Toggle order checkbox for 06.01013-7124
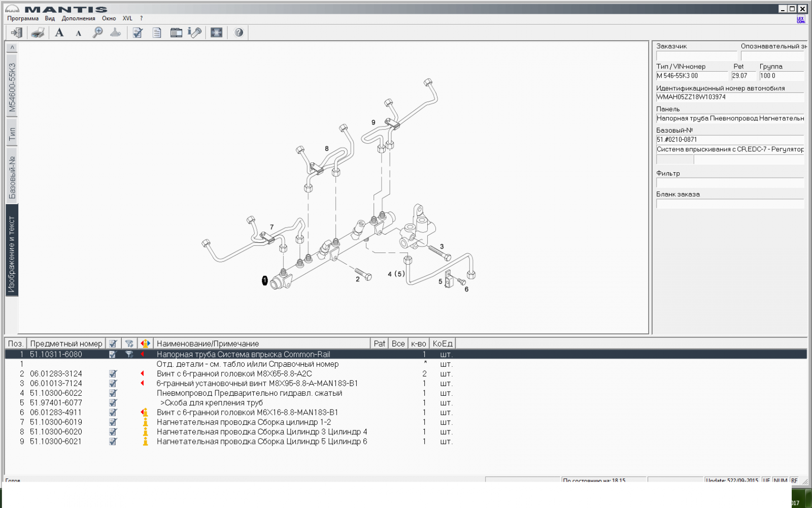Viewport: 812px width, 508px height. [x=113, y=384]
